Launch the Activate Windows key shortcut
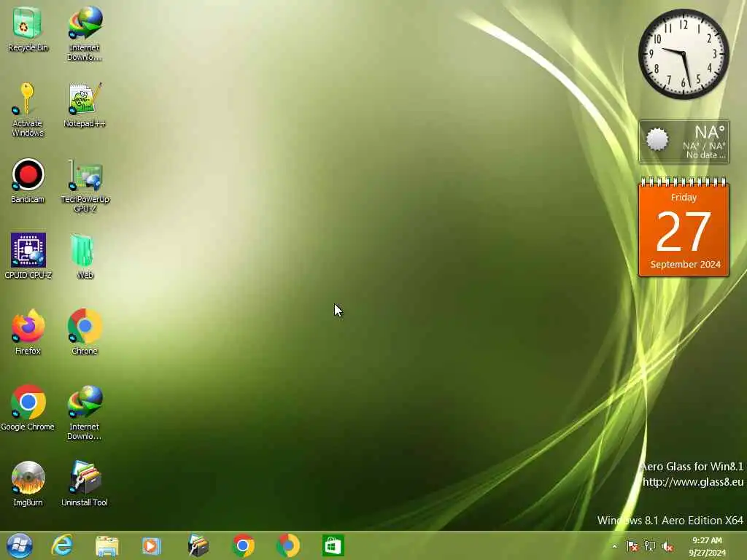 (28, 109)
